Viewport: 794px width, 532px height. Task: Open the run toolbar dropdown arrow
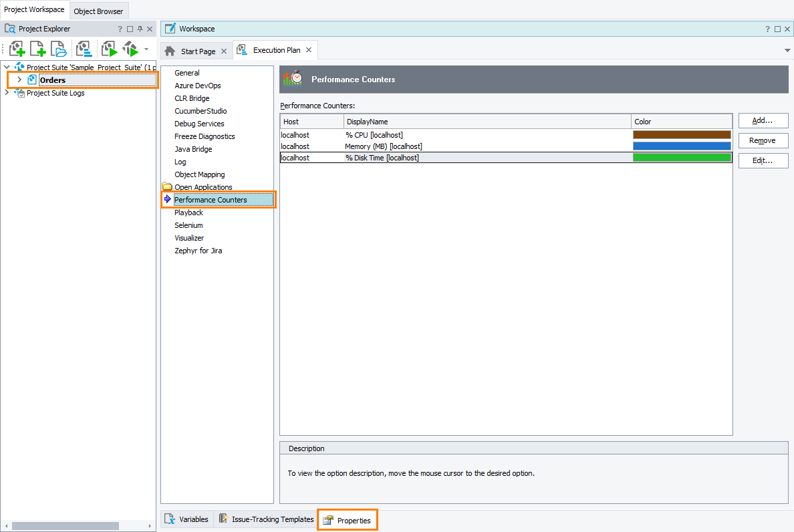(x=146, y=49)
